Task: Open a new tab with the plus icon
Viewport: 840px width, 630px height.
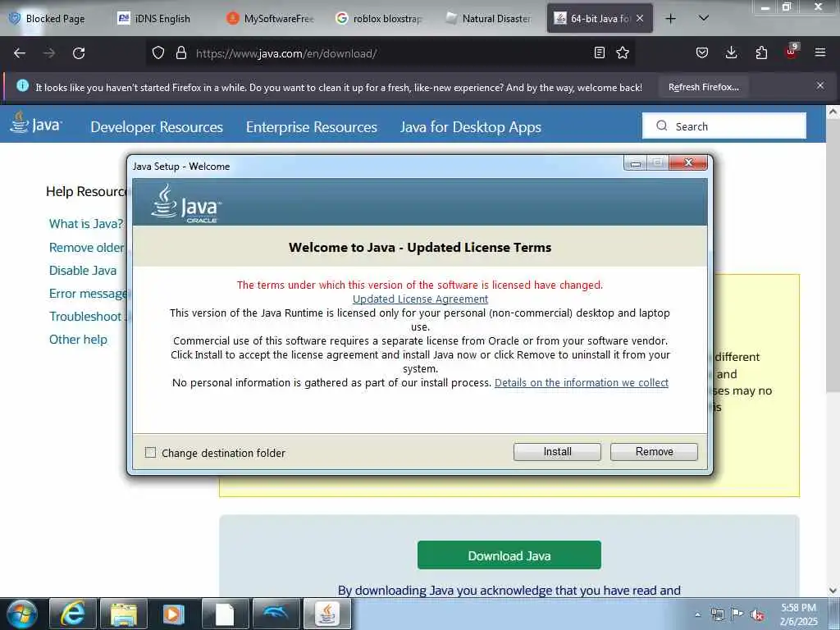Action: [x=670, y=19]
